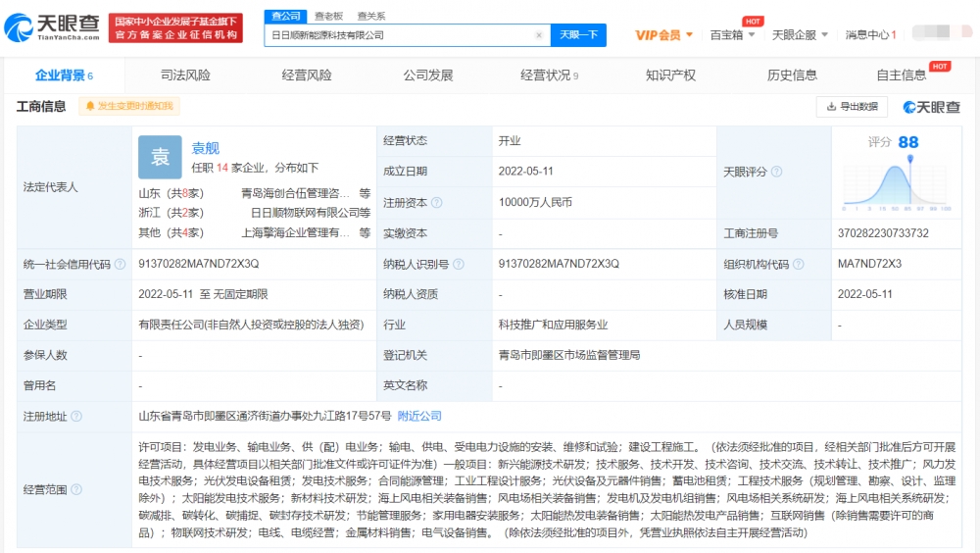
Task: Clear the search box with X icon
Action: [538, 35]
